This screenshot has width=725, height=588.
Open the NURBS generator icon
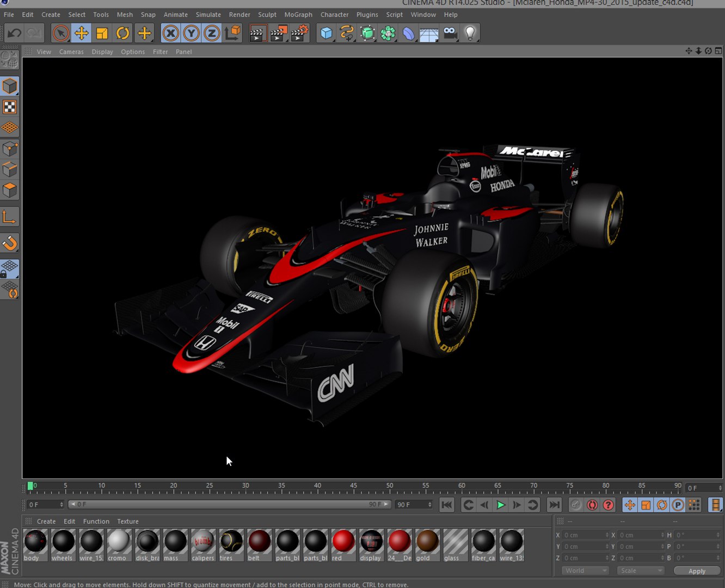pos(367,33)
